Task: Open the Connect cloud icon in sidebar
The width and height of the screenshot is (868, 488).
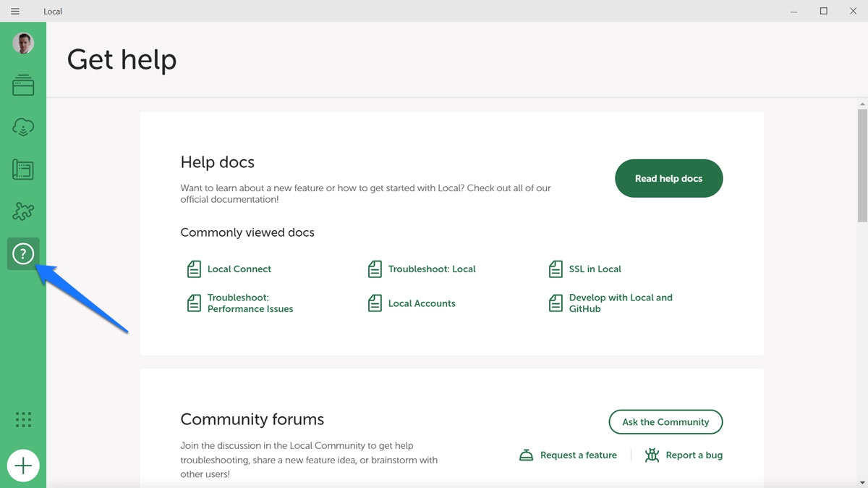Action: 23,127
